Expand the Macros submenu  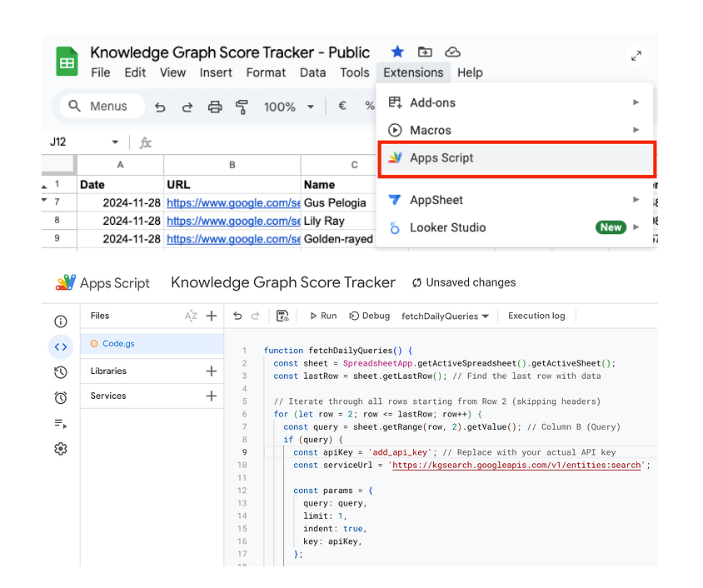(x=514, y=131)
